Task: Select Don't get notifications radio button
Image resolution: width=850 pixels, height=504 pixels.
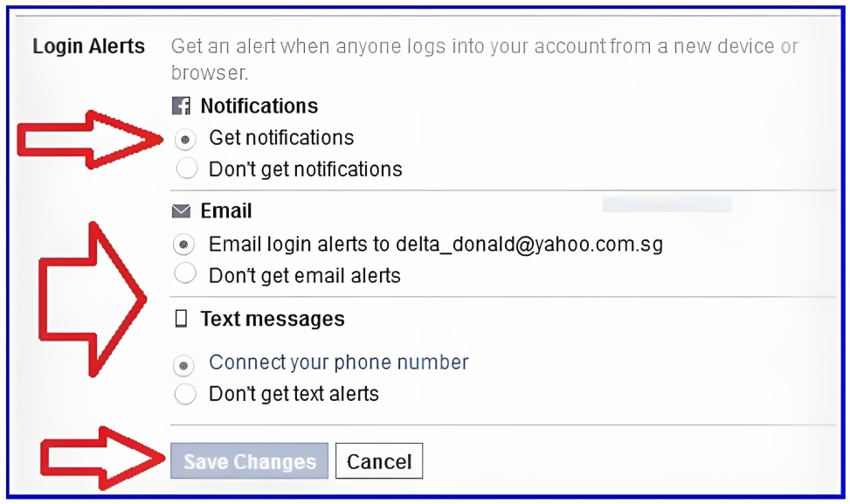Action: 186,169
